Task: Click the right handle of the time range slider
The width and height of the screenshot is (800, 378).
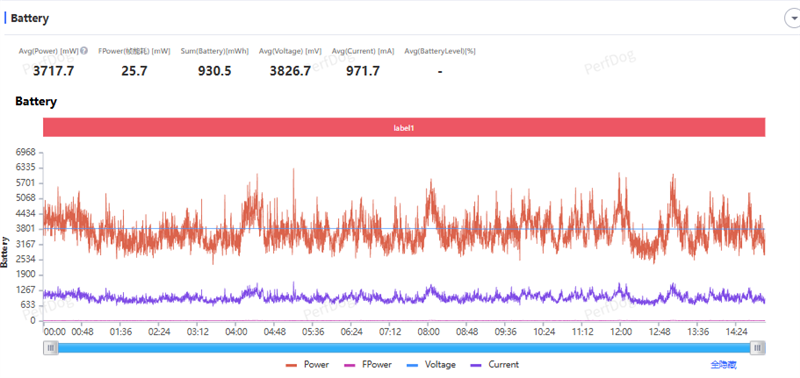Action: 758,348
